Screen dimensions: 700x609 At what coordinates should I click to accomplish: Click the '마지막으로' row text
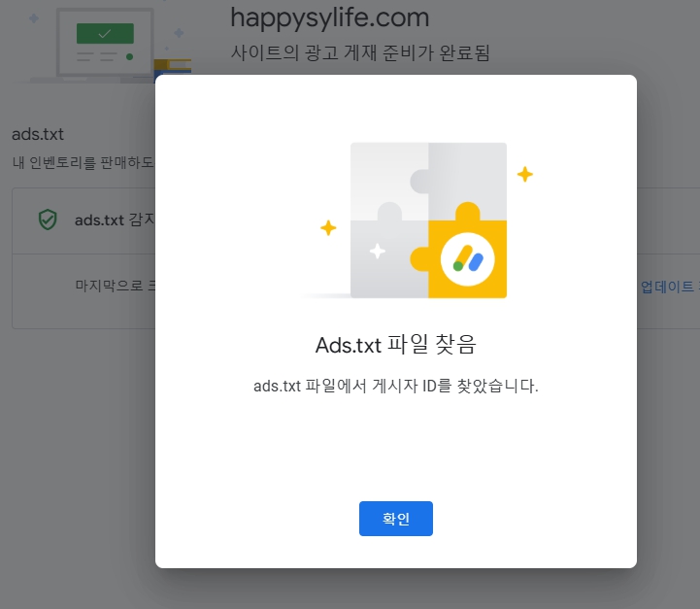(116, 285)
